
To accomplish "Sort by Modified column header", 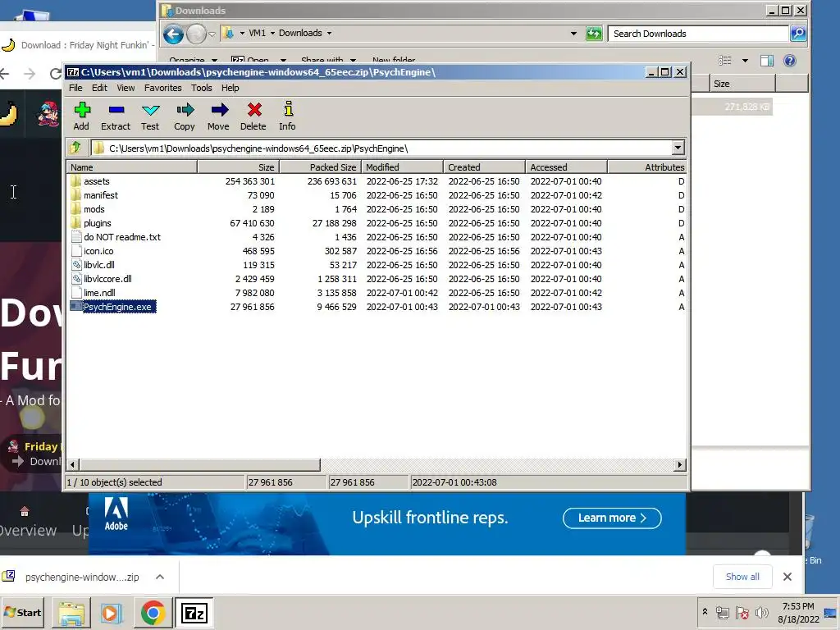I will [x=402, y=167].
